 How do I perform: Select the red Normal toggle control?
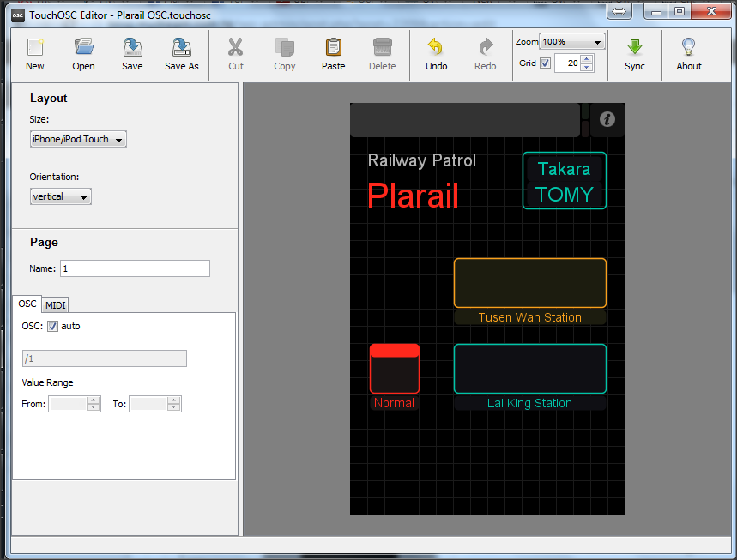point(395,369)
